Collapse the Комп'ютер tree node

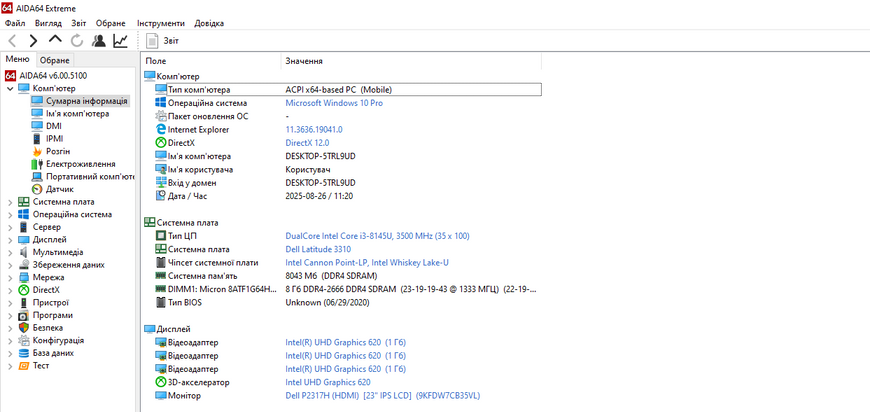pos(10,88)
